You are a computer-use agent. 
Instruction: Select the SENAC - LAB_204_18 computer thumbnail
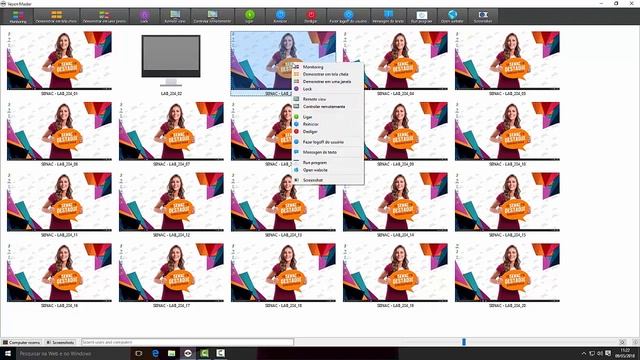pos(283,272)
